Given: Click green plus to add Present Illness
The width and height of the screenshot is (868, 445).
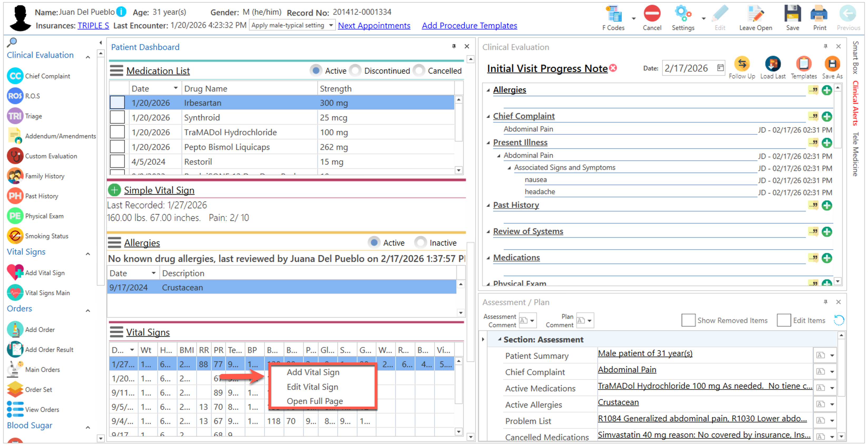Looking at the screenshot, I should [827, 143].
